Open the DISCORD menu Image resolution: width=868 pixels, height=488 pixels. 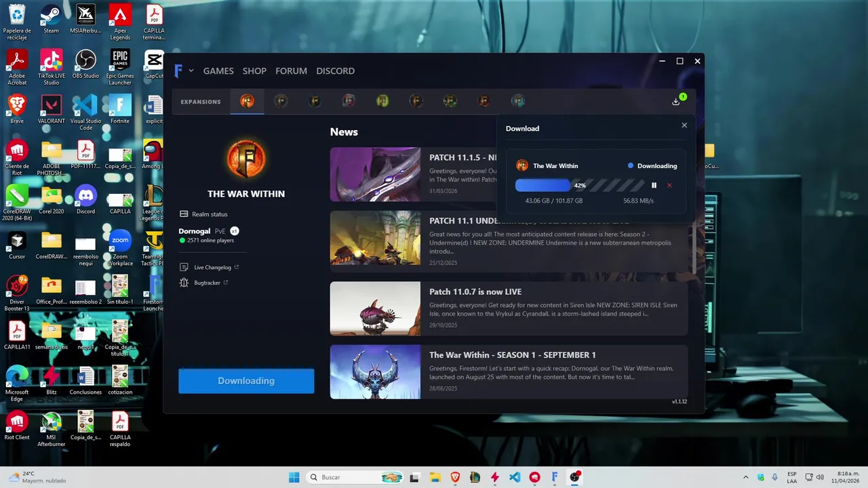(x=335, y=70)
